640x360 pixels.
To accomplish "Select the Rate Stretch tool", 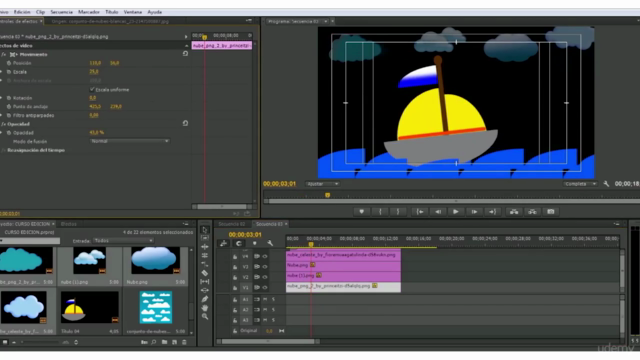I will (x=205, y=264).
